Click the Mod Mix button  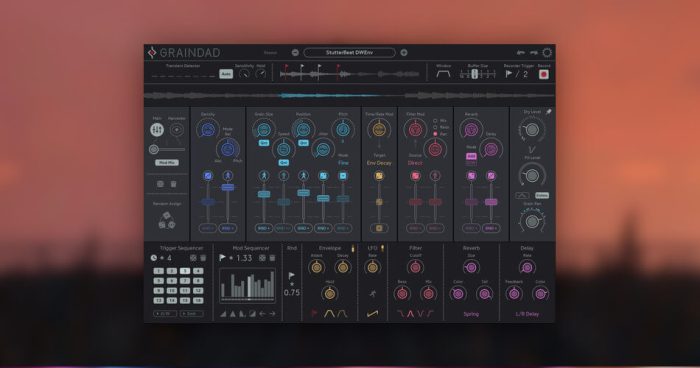pos(167,163)
